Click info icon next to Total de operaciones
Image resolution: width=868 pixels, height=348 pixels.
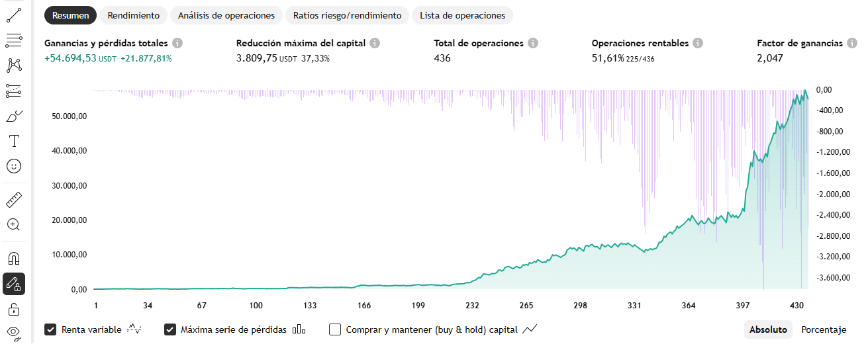[533, 43]
